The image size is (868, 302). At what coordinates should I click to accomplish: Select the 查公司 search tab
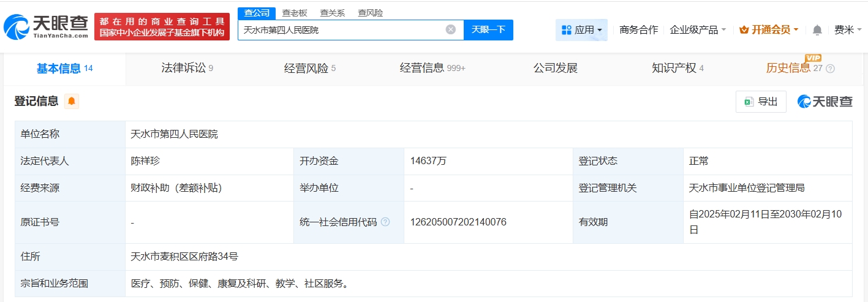tap(256, 13)
